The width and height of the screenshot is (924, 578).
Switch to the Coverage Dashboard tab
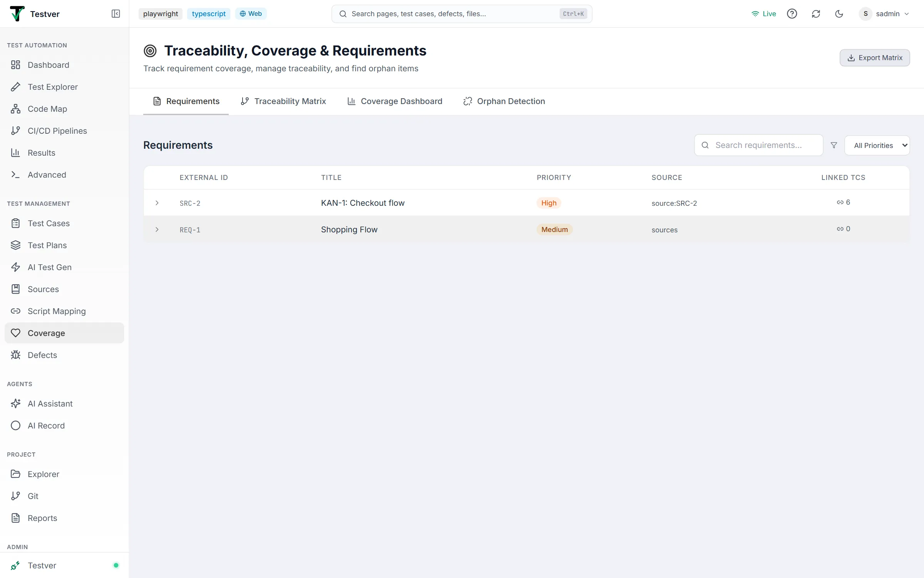pyautogui.click(x=395, y=101)
